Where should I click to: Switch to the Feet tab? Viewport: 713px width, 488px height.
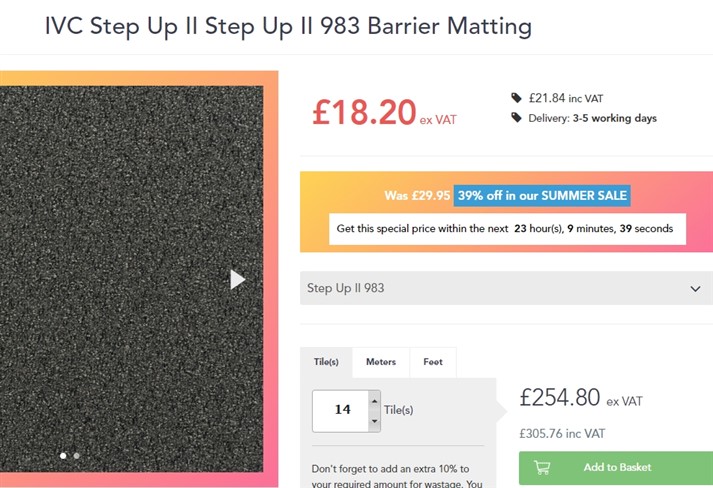433,362
